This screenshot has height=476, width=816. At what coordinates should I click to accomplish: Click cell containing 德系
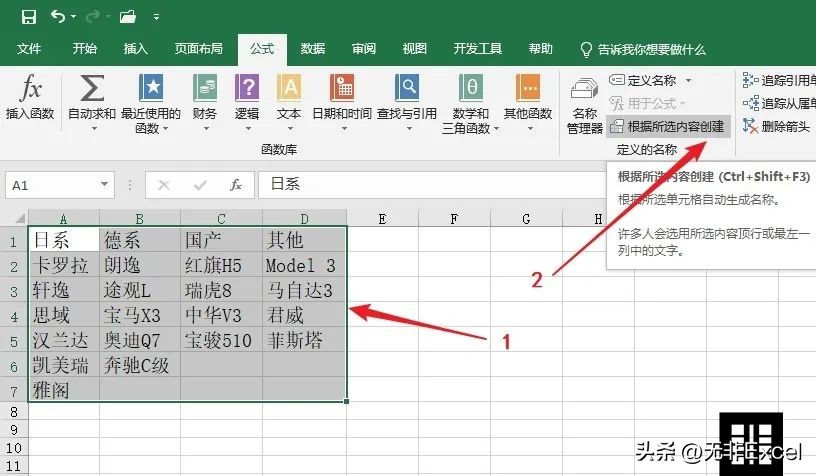(139, 240)
